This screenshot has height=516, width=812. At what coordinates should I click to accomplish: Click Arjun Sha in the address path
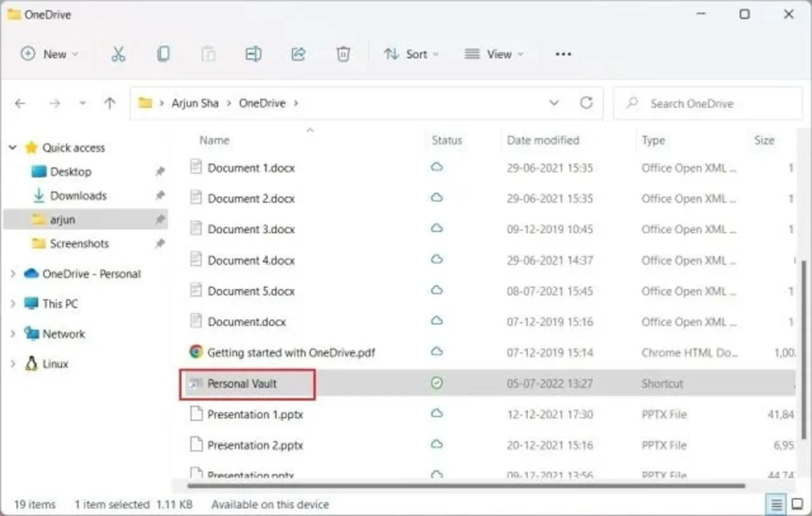195,103
